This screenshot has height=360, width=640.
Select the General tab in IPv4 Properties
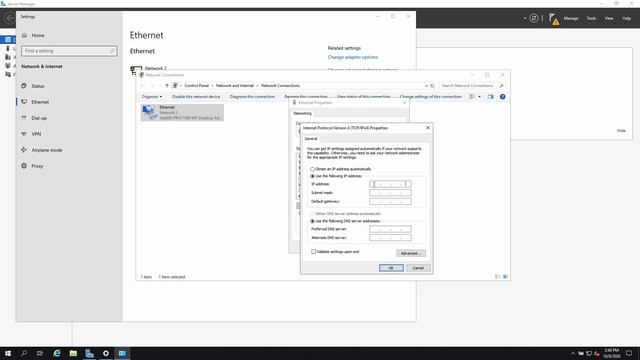[x=311, y=139]
